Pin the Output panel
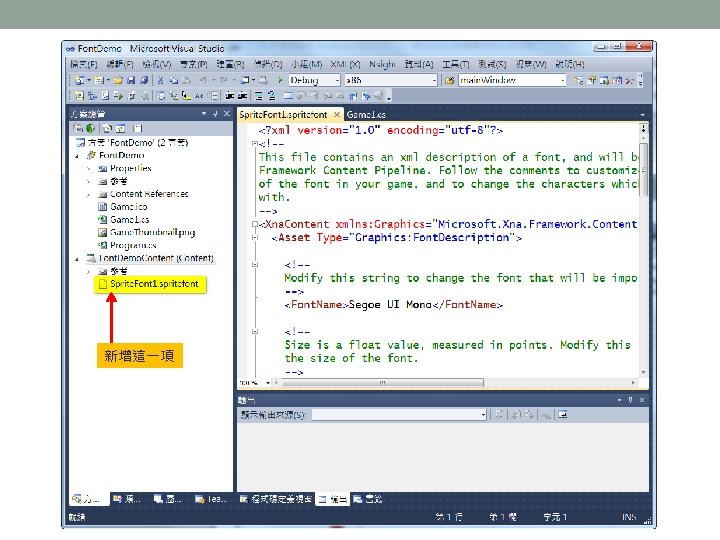Image resolution: width=720 pixels, height=540 pixels. [630, 400]
